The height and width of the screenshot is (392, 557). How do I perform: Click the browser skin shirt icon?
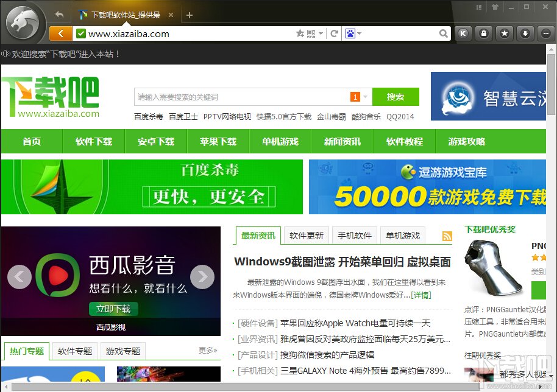[495, 7]
